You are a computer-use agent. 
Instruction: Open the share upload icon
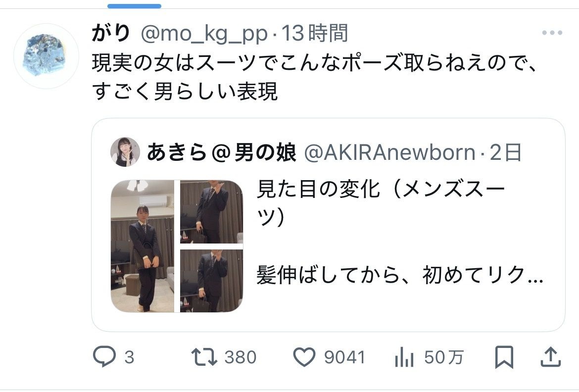click(x=551, y=357)
